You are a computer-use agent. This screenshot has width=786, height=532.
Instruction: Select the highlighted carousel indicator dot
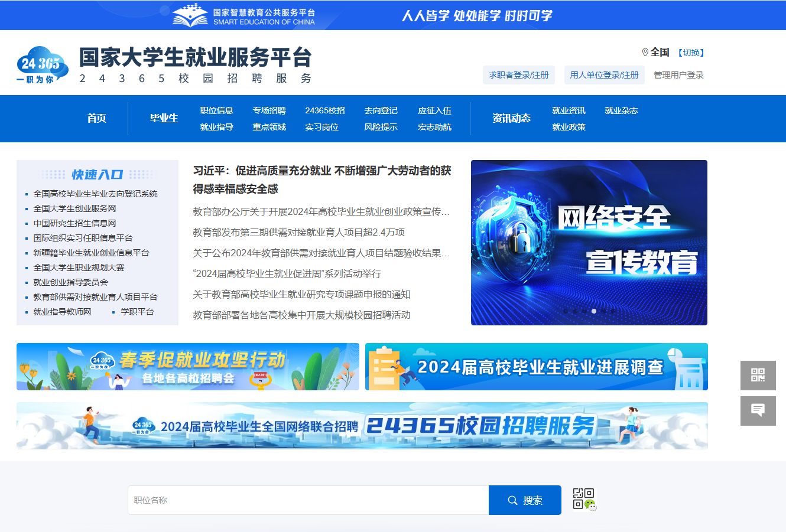594,311
